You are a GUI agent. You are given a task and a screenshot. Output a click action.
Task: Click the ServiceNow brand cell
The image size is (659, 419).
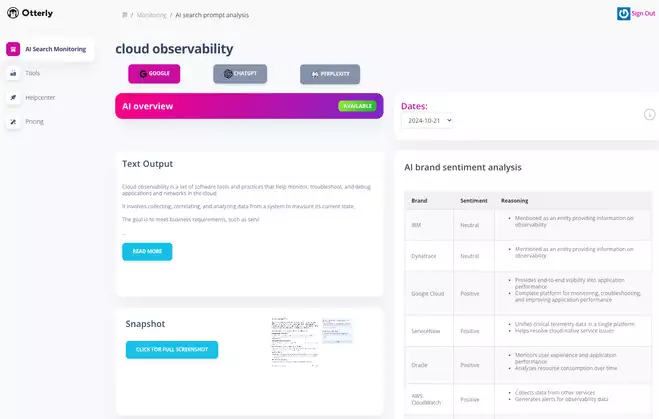(429, 331)
